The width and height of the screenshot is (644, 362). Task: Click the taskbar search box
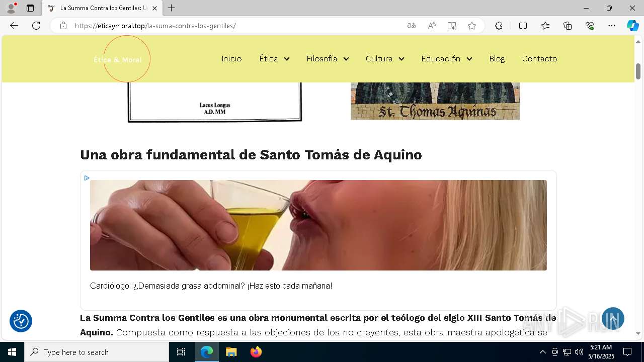point(97,352)
